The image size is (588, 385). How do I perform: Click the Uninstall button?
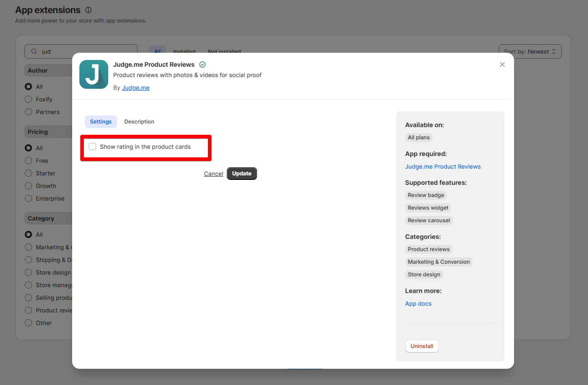pyautogui.click(x=422, y=346)
